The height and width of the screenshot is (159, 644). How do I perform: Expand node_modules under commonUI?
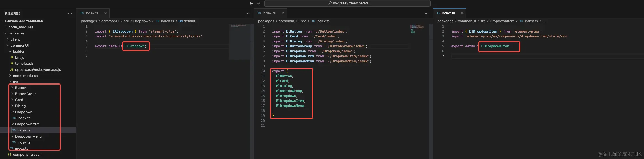point(38,76)
